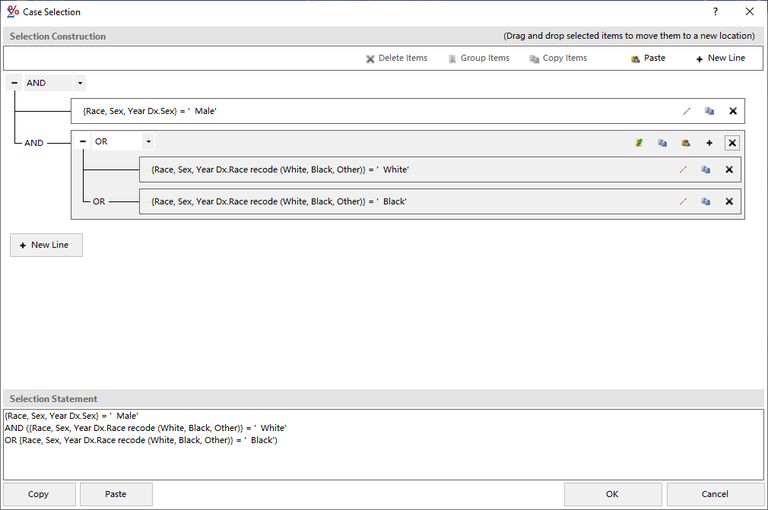Delete the entire OR group

pos(732,143)
